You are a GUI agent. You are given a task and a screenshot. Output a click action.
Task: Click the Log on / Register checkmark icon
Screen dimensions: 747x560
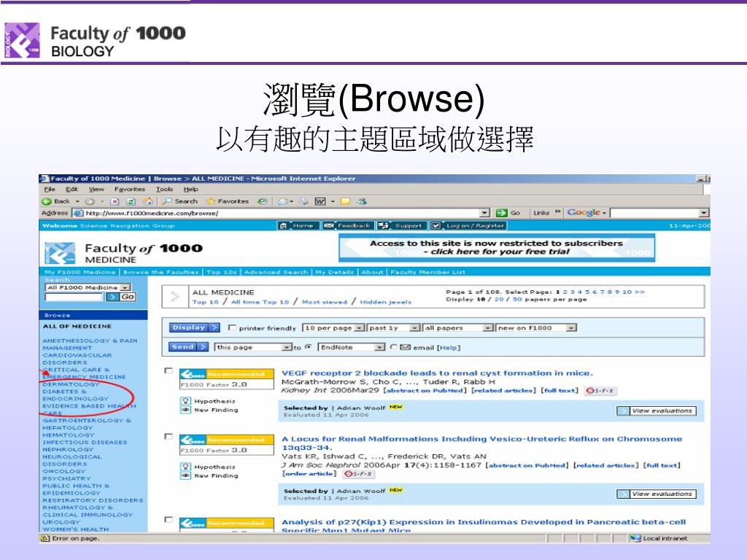[436, 226]
